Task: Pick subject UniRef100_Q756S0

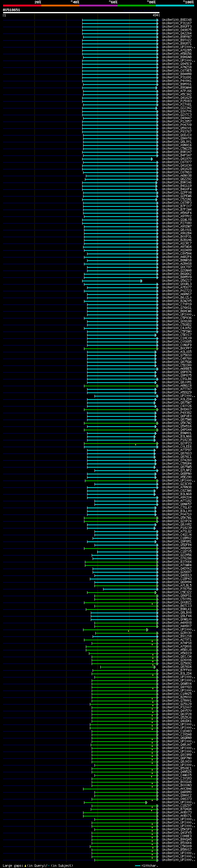Action: [177, 356]
